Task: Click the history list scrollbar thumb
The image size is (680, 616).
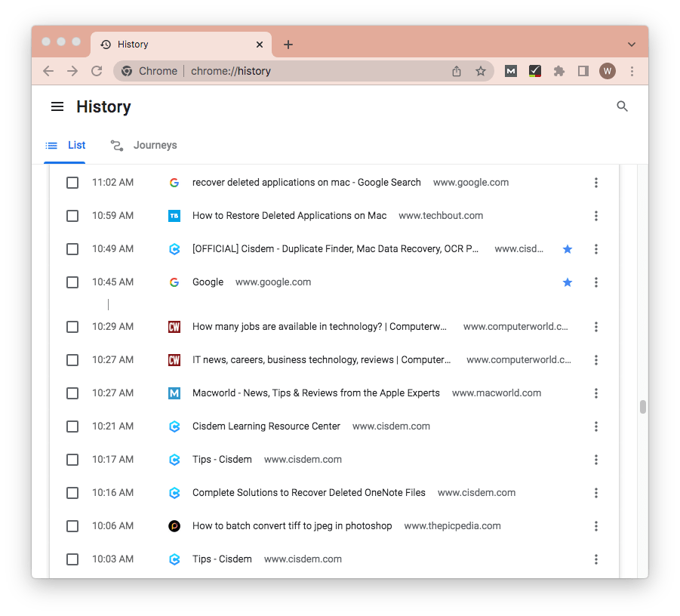Action: (x=643, y=407)
